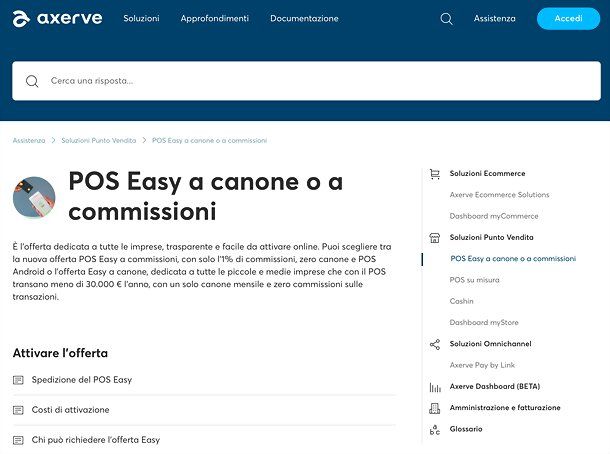The image size is (610, 454).
Task: Click the store icon beside Soluzioni Punto Vendita
Action: [435, 238]
